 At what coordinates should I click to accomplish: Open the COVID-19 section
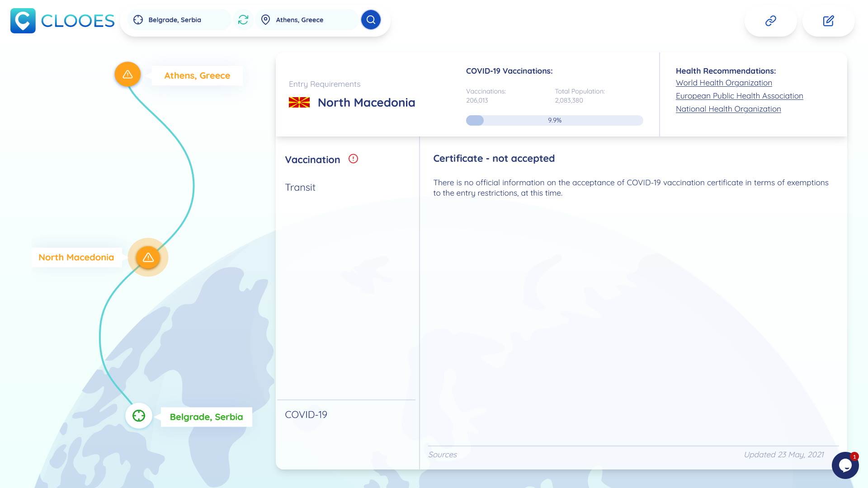[306, 415]
